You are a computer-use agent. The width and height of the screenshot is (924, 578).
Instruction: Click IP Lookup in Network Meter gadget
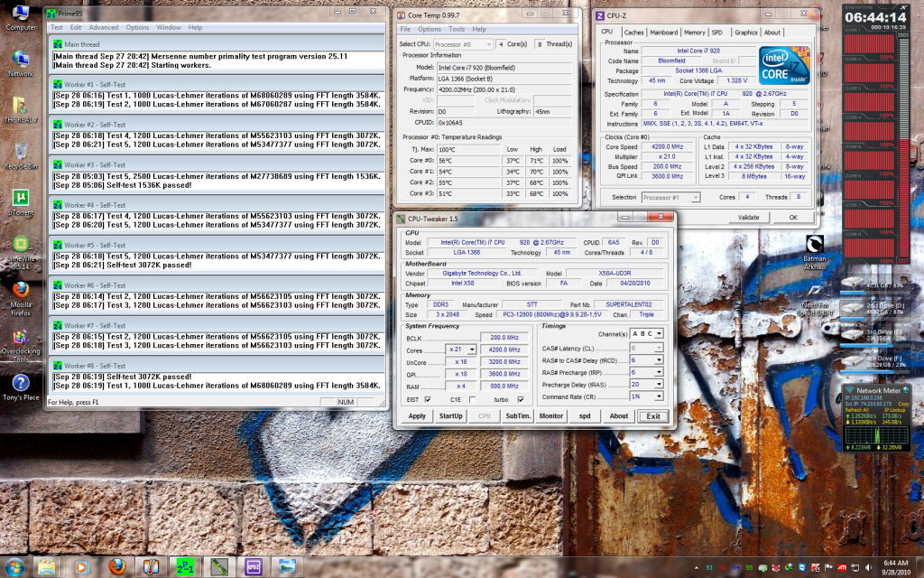tap(894, 410)
